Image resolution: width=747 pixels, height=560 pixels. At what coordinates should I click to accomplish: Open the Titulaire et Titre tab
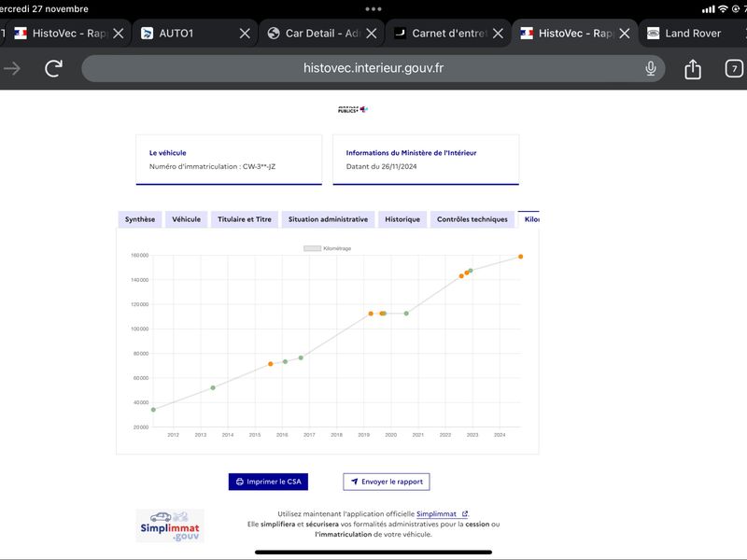245,219
